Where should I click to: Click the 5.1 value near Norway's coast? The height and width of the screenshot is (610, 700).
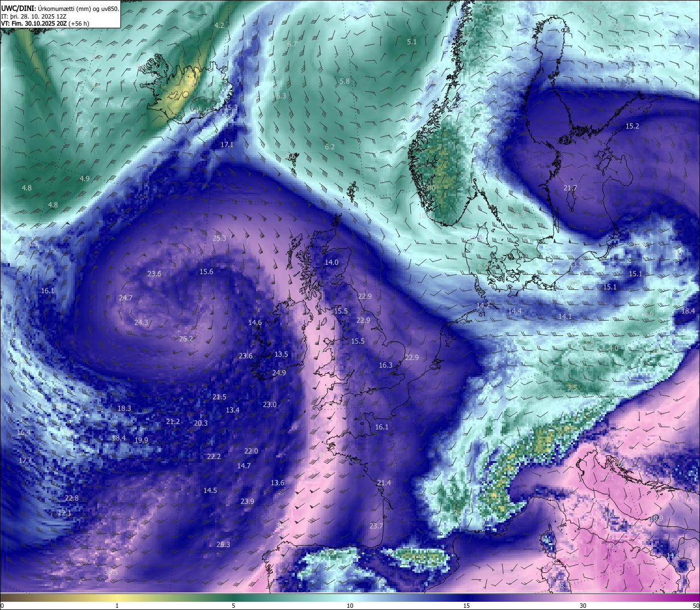click(x=412, y=42)
